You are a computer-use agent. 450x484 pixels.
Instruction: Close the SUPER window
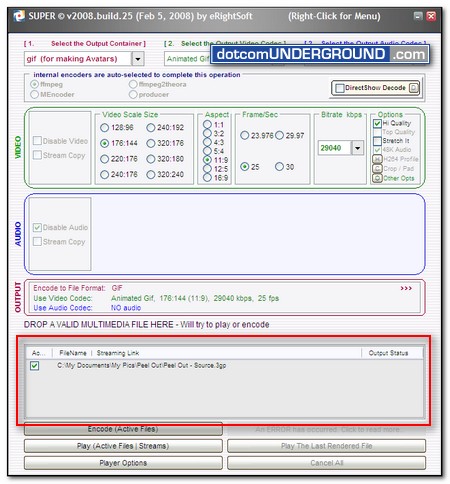pyautogui.click(x=431, y=16)
